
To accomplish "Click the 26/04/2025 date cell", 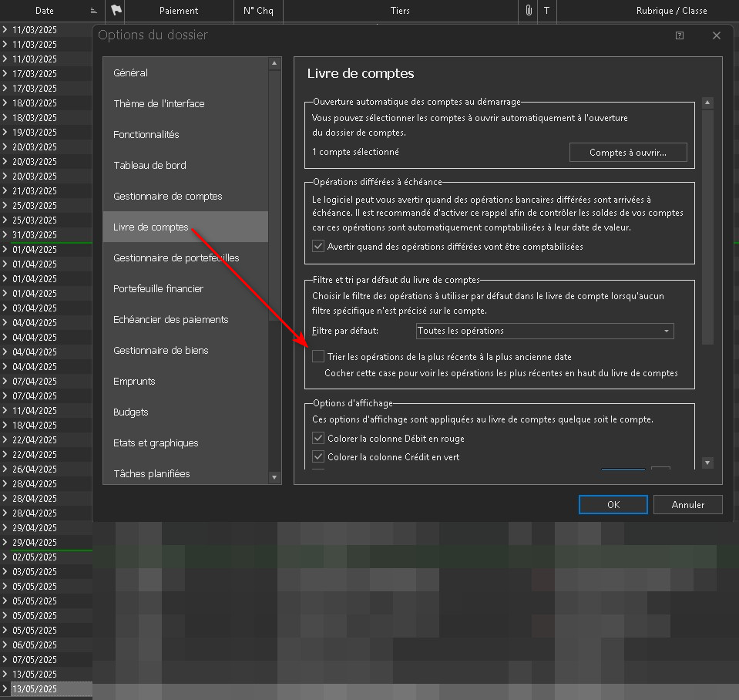I will [35, 469].
